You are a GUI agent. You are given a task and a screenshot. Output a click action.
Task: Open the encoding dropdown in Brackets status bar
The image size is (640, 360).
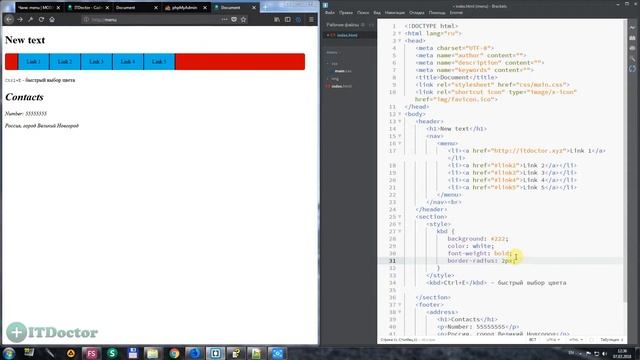pos(553,340)
